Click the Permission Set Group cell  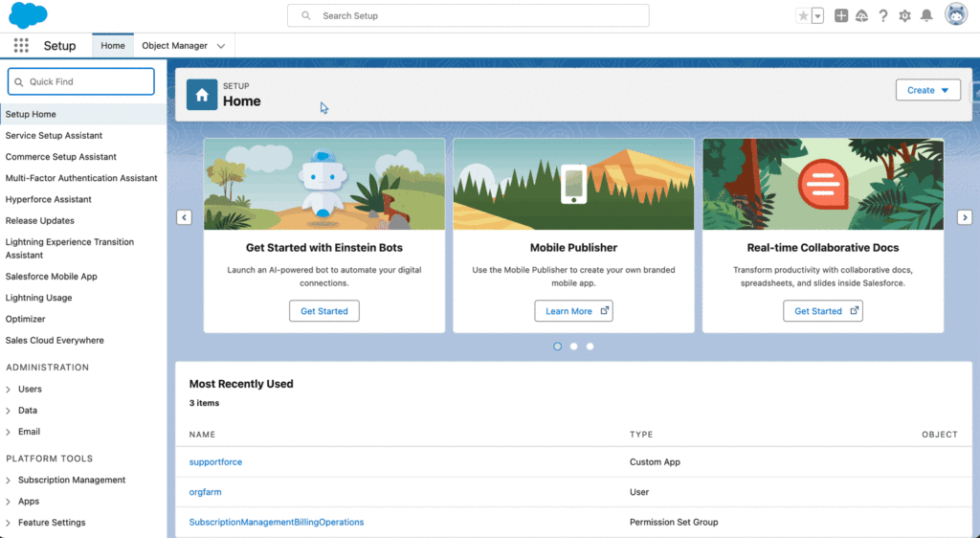coord(674,522)
